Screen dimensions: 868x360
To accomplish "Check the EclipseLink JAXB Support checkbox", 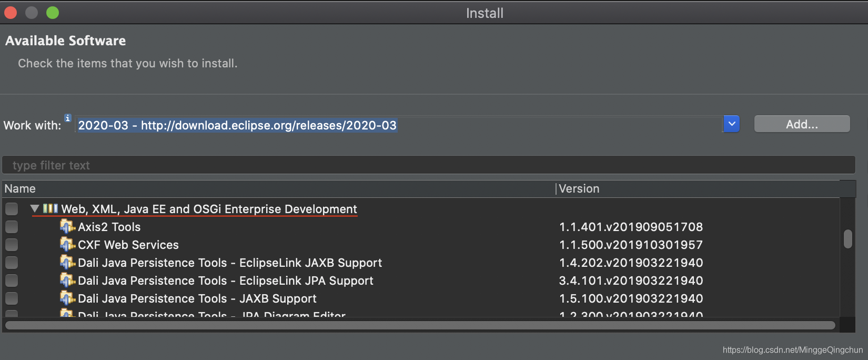I will coord(12,263).
